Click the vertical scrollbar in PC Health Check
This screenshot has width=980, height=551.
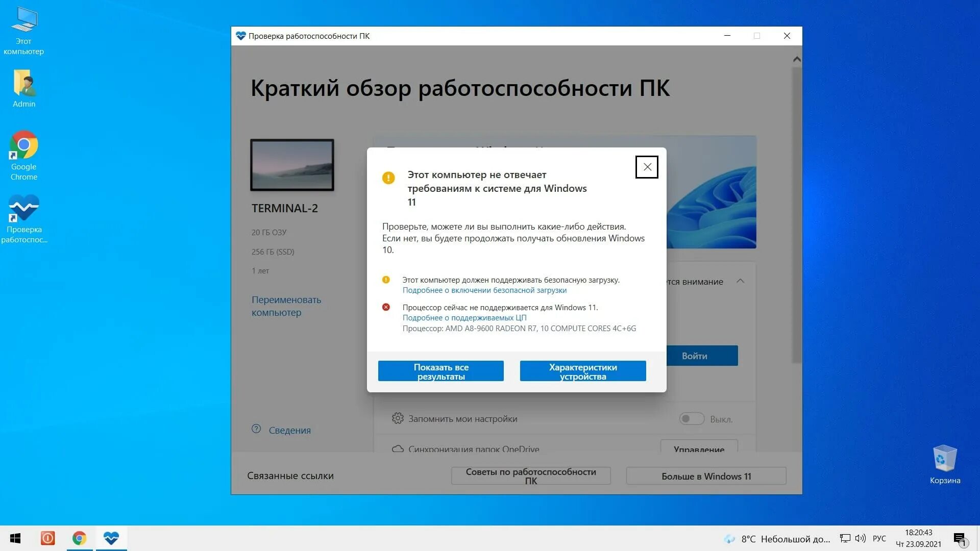click(x=797, y=214)
